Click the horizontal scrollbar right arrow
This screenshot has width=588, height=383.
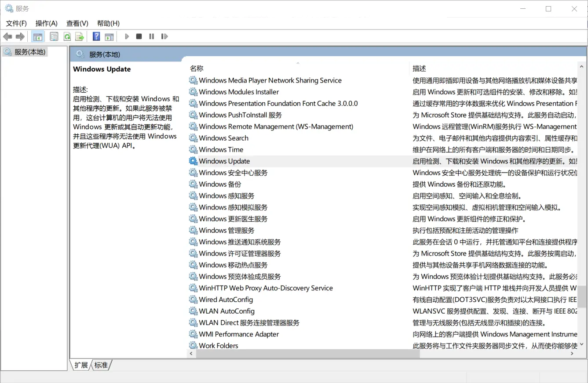click(x=572, y=354)
